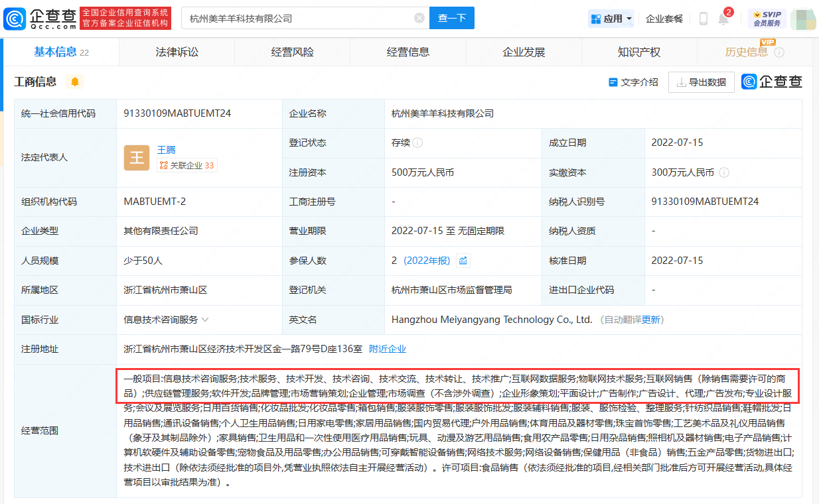Image resolution: width=819 pixels, height=504 pixels.
Task: Click 更新 link after 自动翻译
Action: click(651, 320)
